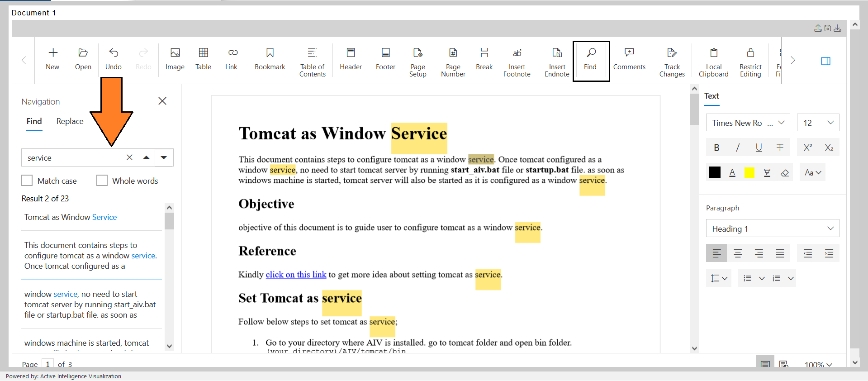The height and width of the screenshot is (381, 868).
Task: Click the save disk icon in the top bar
Action: click(x=828, y=28)
